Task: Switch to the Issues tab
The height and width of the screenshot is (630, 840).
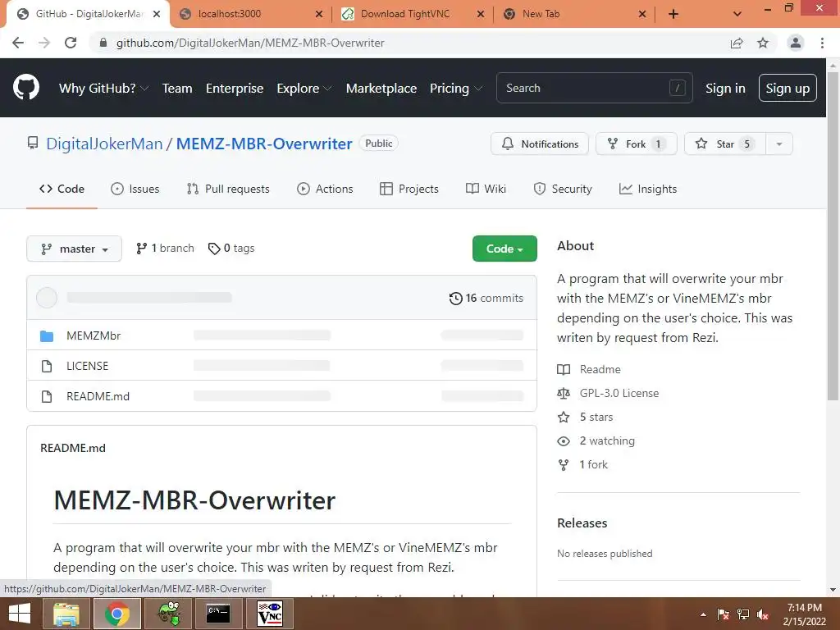Action: coord(135,189)
